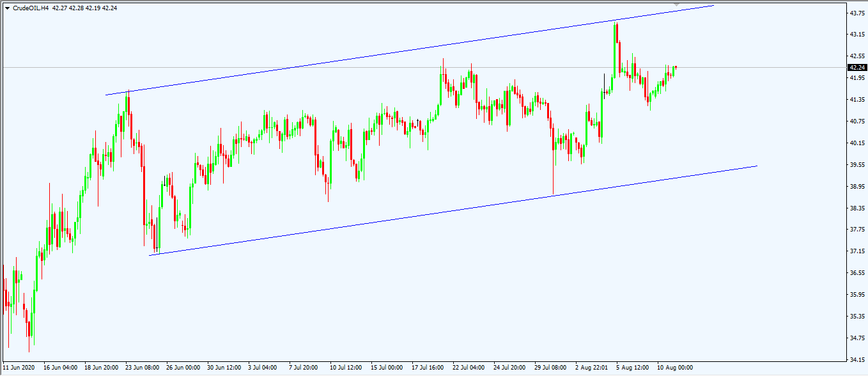The width and height of the screenshot is (868, 376).
Task: Click the 30 Jun 12:00 time label
Action: 224,368
